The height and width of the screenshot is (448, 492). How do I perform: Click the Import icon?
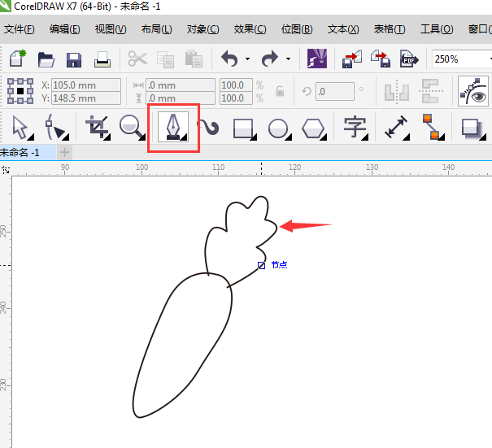[352, 59]
